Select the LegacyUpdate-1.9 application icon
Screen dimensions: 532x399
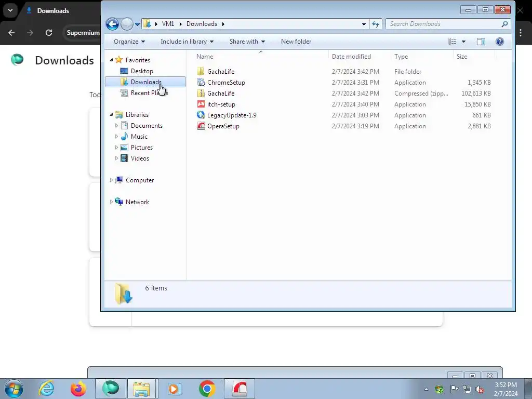[x=201, y=115]
